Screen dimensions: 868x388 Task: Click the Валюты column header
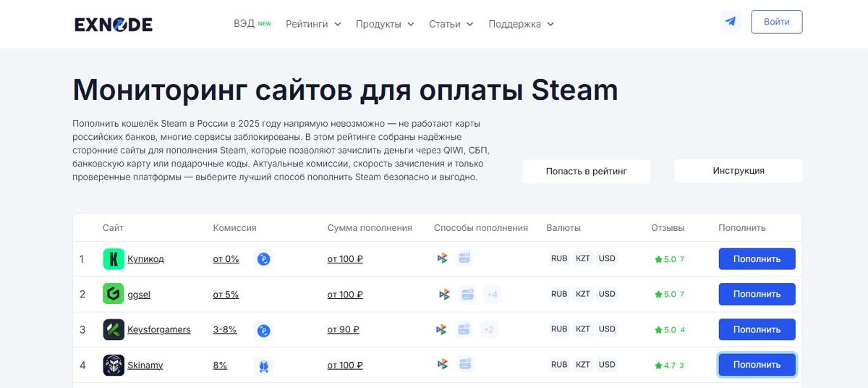tap(563, 228)
